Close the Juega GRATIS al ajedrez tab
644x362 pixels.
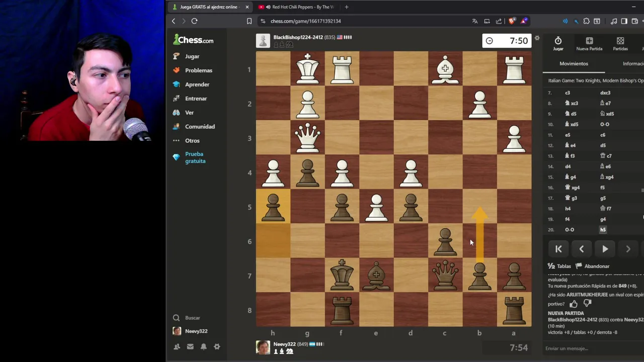pyautogui.click(x=247, y=7)
